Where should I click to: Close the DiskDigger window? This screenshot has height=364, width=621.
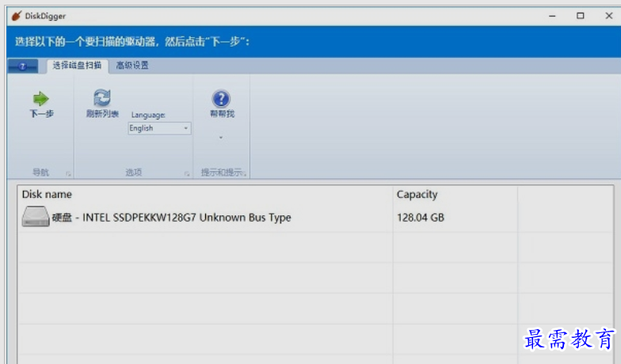(x=608, y=16)
